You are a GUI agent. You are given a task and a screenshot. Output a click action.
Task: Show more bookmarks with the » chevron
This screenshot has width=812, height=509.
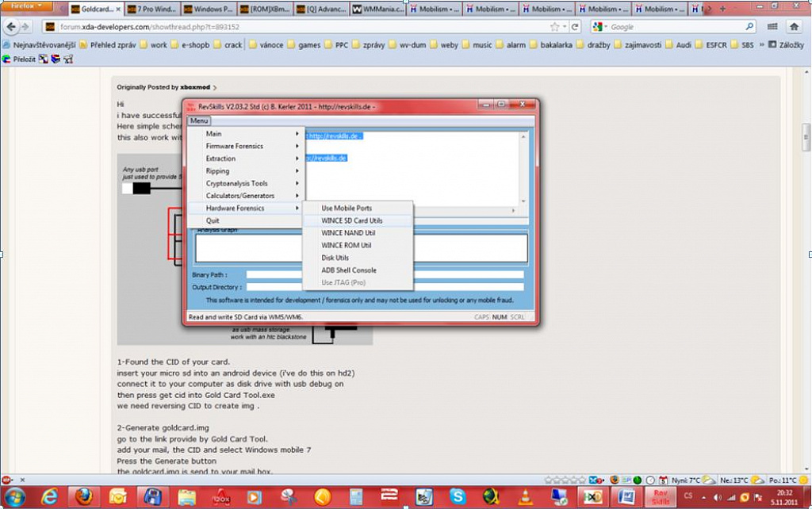tap(761, 45)
